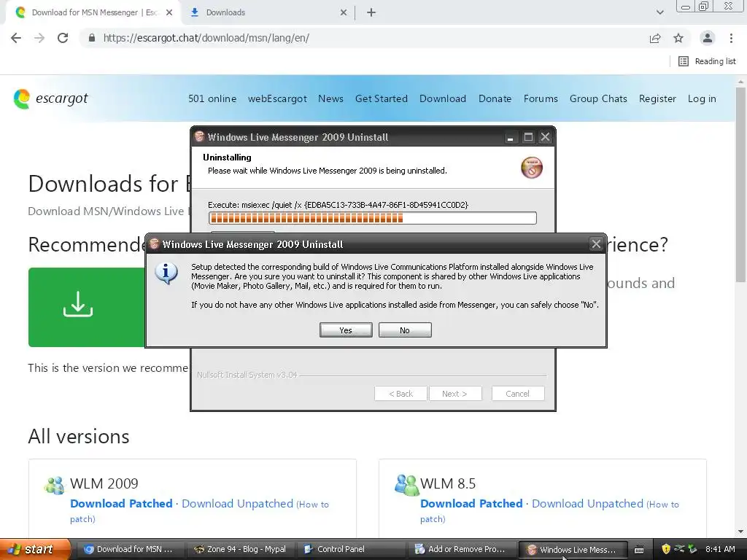Open a new browser tab

pos(371,12)
